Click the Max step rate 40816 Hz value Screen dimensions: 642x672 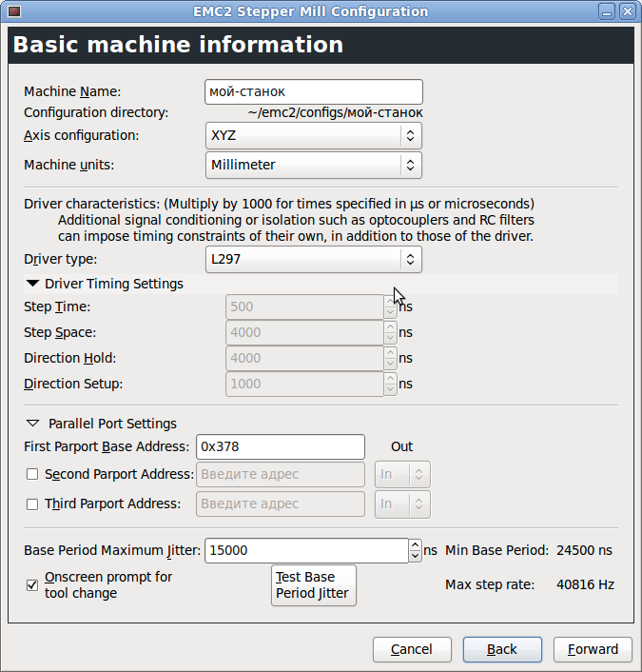pyautogui.click(x=586, y=585)
